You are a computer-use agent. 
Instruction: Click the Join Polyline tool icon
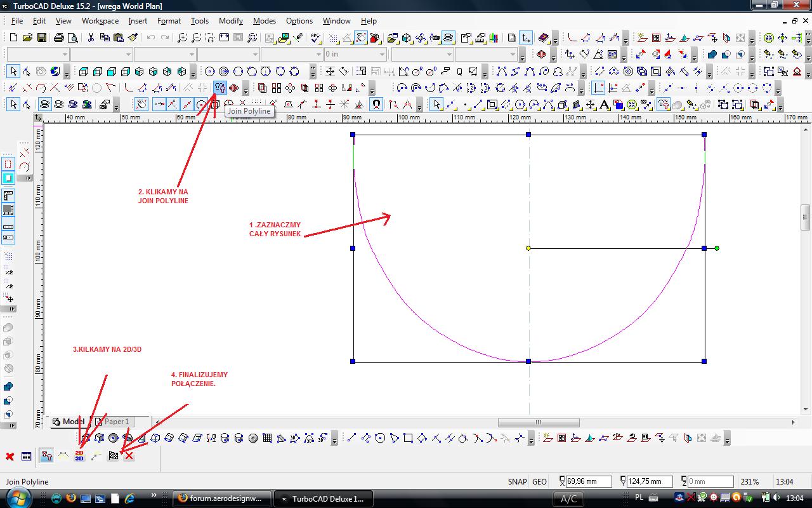point(220,88)
